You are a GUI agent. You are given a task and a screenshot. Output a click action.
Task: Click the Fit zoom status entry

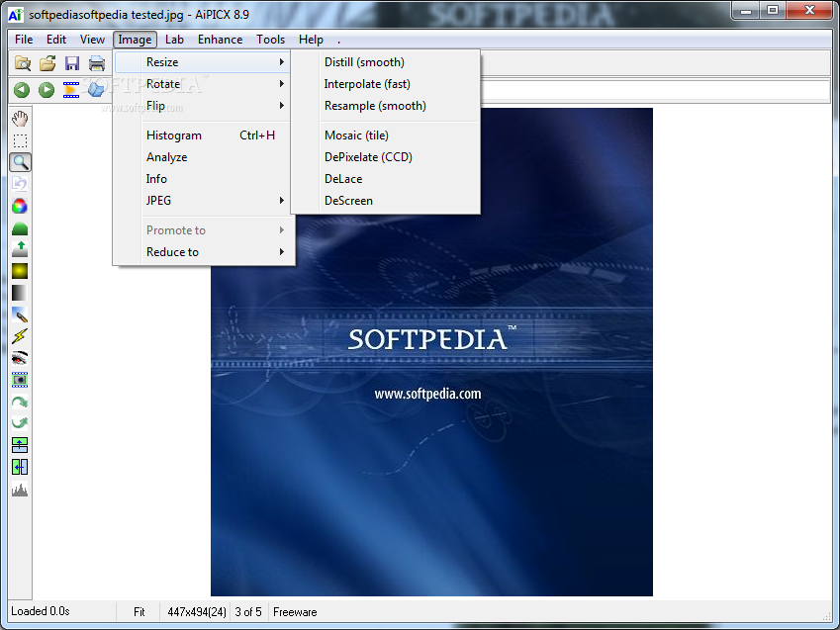click(x=139, y=612)
